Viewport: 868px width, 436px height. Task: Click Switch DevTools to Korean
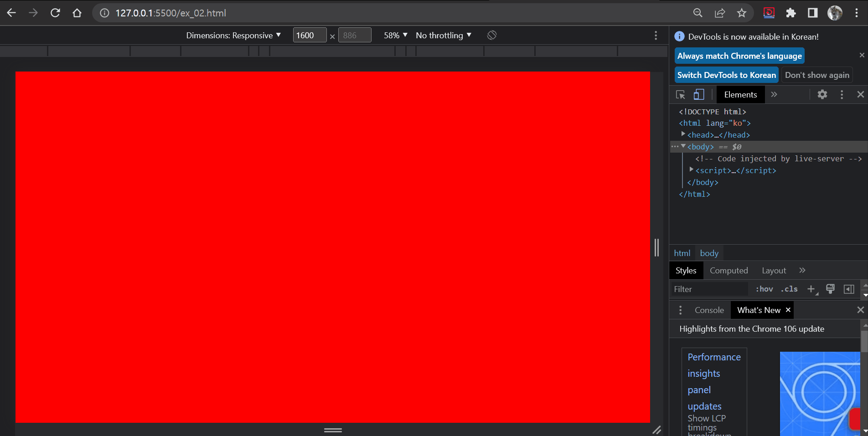(726, 75)
